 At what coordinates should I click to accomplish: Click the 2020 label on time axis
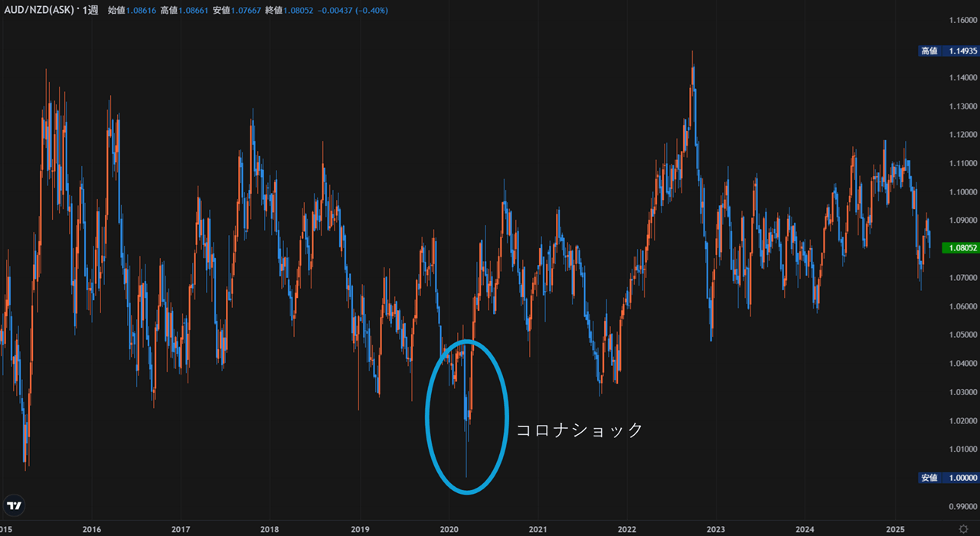[449, 529]
